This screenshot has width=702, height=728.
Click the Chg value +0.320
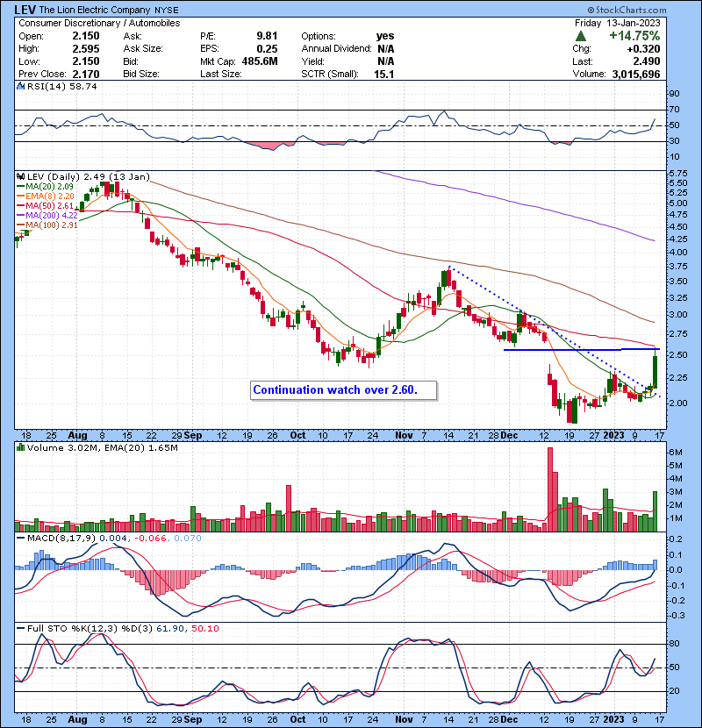click(643, 48)
